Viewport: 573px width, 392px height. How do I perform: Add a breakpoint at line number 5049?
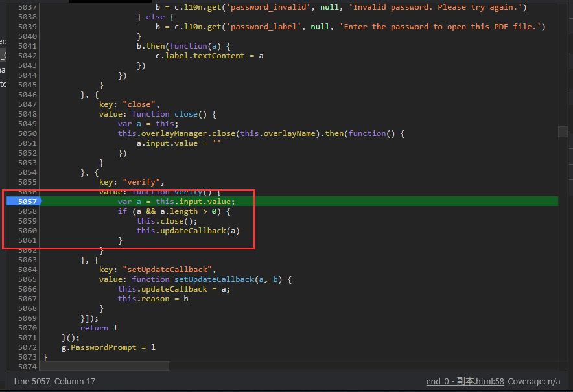pos(27,124)
